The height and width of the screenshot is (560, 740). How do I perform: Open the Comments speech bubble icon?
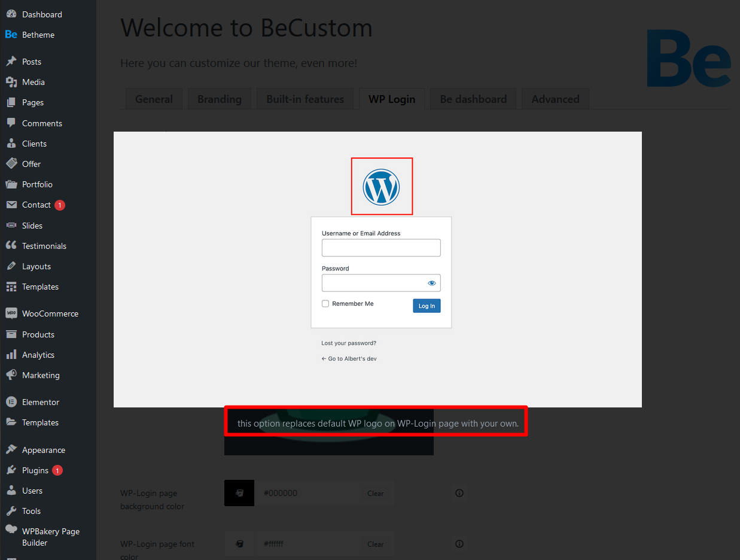point(11,123)
